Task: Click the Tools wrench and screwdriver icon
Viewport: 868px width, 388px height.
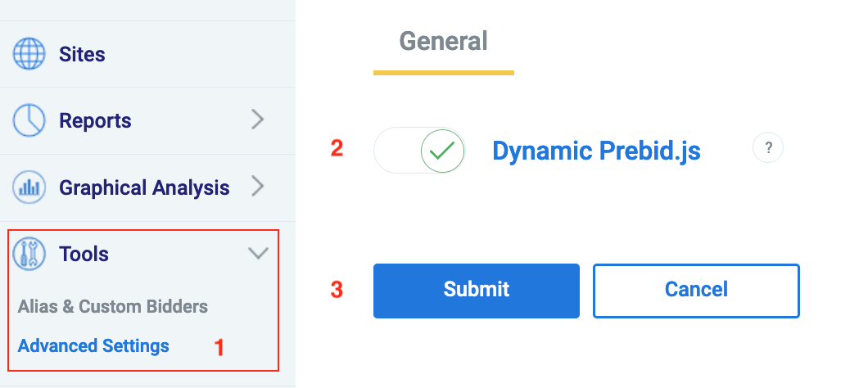Action: 29,255
